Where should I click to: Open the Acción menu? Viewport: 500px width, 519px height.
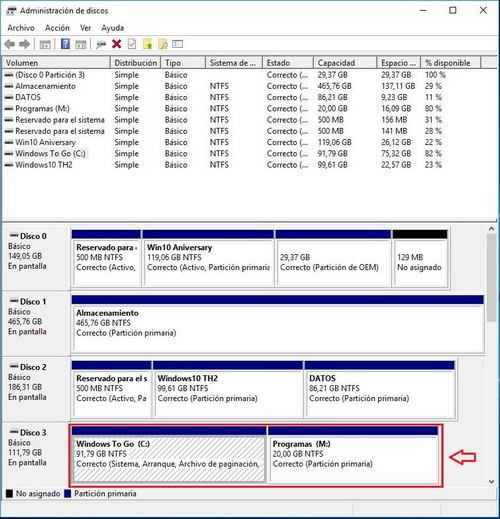57,28
